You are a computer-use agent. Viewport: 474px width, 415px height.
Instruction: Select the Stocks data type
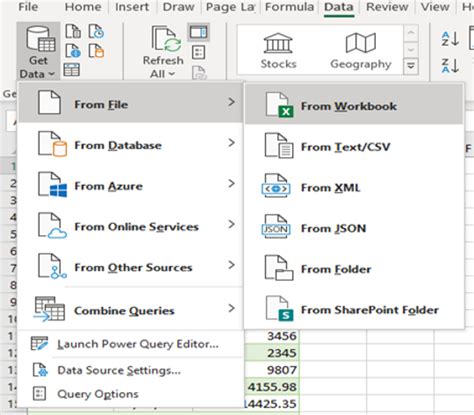click(x=278, y=51)
